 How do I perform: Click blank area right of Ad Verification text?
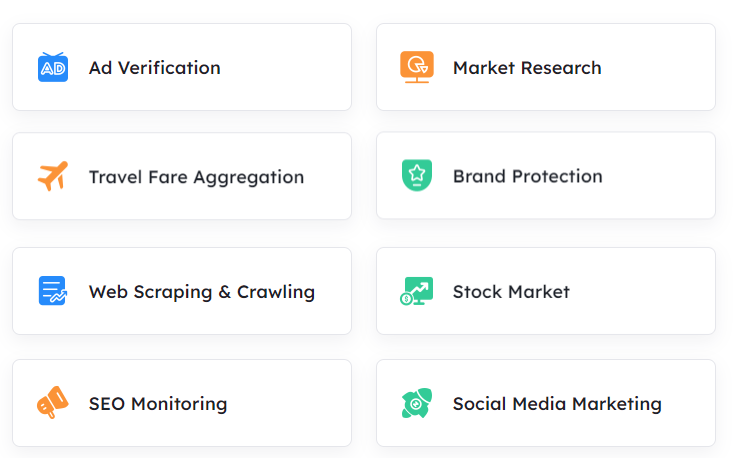click(284, 67)
